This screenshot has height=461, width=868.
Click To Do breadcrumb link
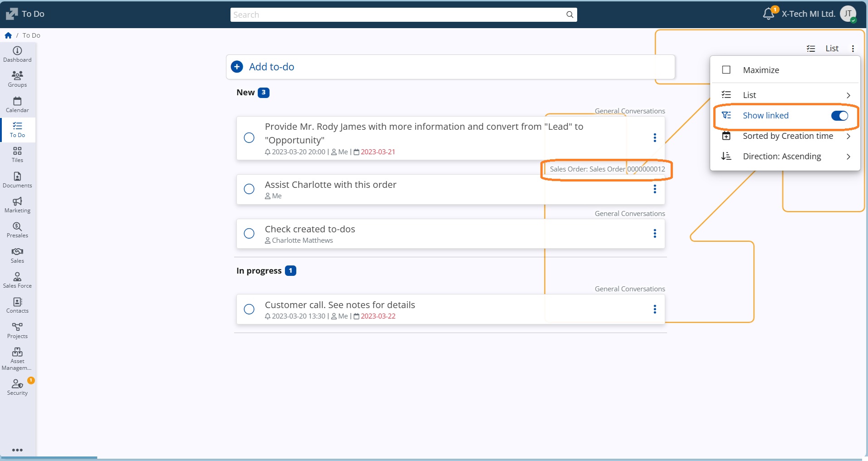tap(31, 35)
